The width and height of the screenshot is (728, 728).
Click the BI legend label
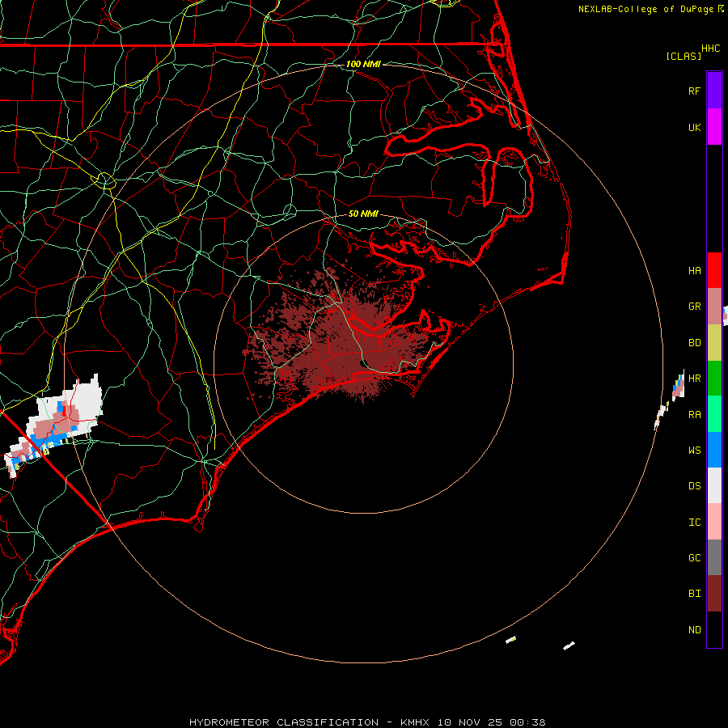click(694, 594)
